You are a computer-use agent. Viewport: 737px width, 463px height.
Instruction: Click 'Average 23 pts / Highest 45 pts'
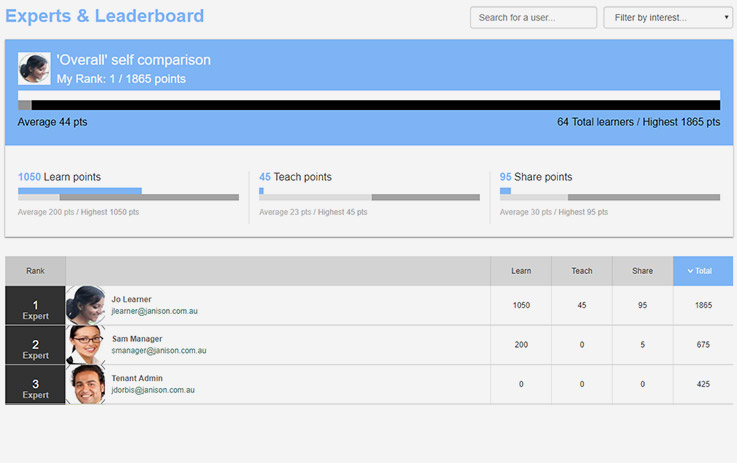coord(313,212)
